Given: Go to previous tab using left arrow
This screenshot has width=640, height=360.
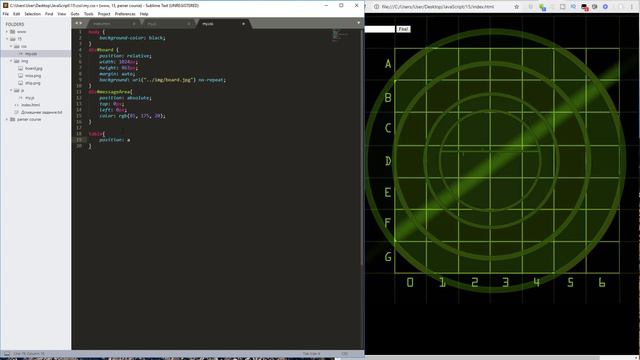Looking at the screenshot, I should click(76, 23).
